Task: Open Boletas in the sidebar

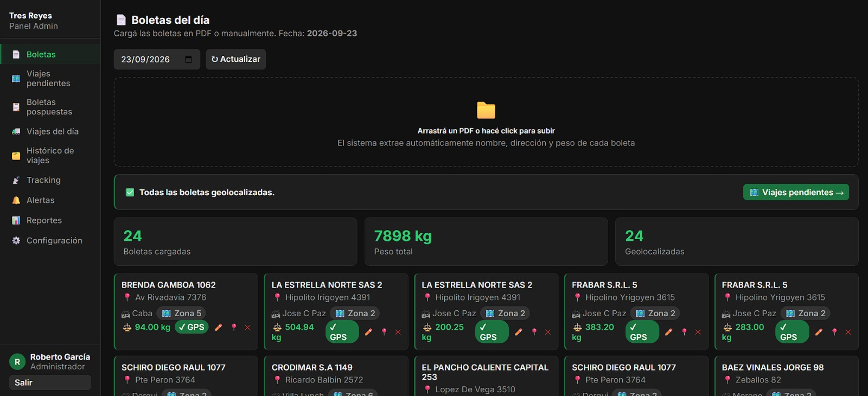Action: point(50,54)
